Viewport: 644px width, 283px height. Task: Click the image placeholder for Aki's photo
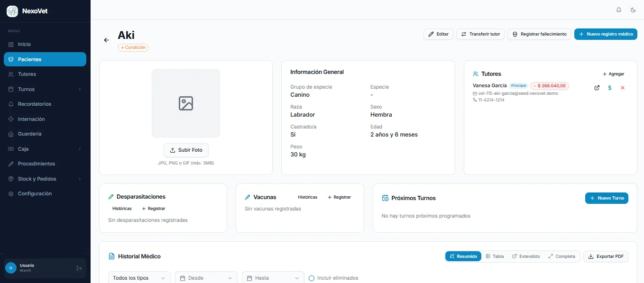186,103
